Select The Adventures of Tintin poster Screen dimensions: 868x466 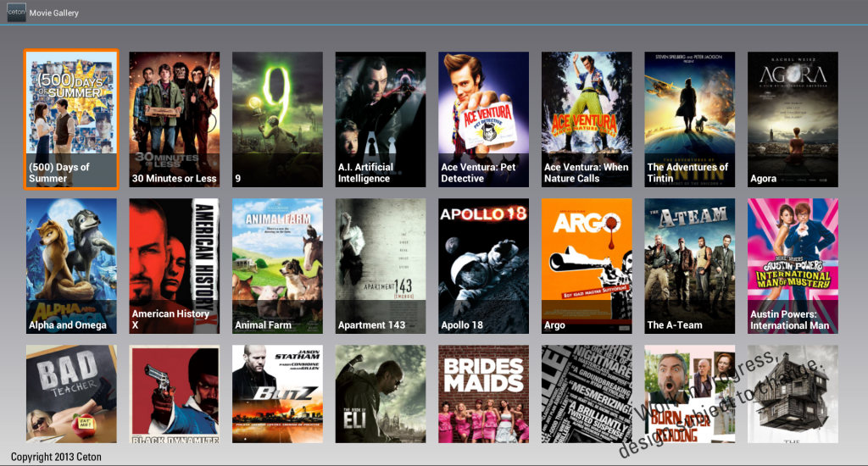click(690, 119)
